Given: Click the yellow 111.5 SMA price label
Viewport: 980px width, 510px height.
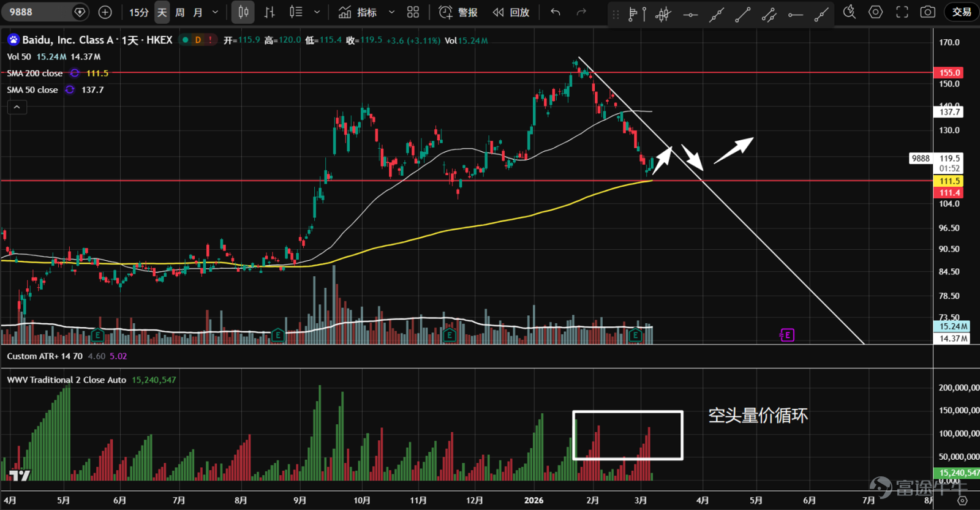Looking at the screenshot, I should (x=949, y=181).
